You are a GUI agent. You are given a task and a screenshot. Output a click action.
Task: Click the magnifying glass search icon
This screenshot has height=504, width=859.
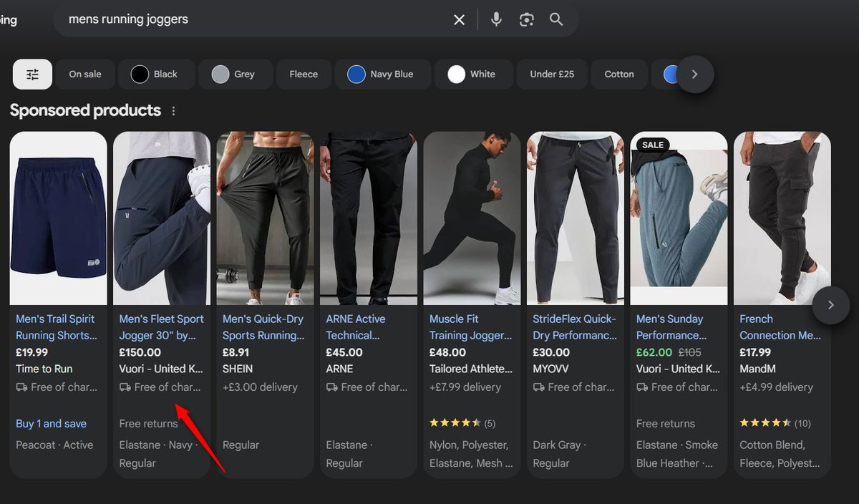tap(556, 19)
